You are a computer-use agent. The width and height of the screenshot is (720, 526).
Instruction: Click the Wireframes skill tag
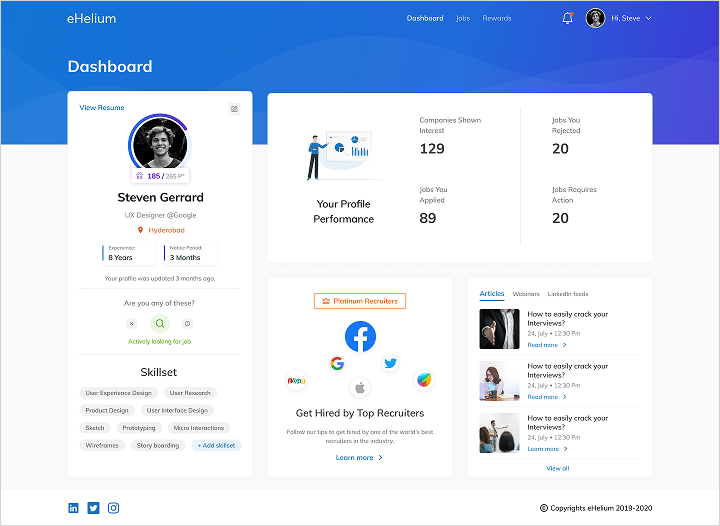click(x=102, y=445)
